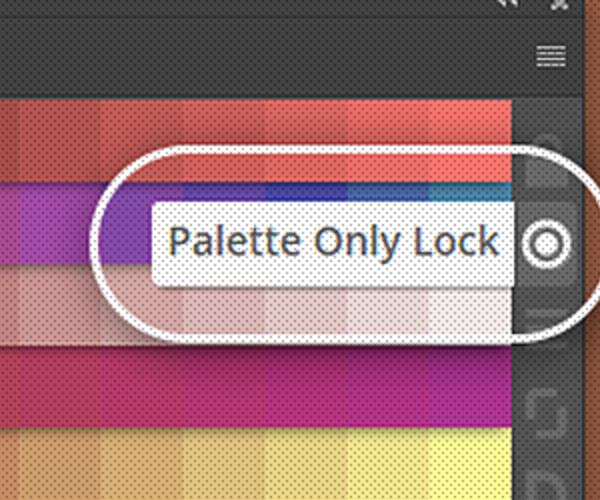Choose the purple-magenta swatch ending the magenta row

click(x=471, y=386)
